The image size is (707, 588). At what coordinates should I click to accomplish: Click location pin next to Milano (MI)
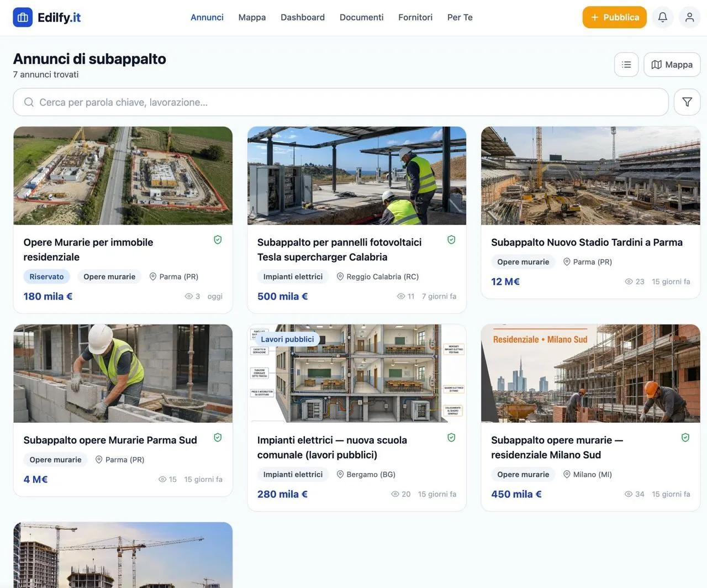[567, 474]
